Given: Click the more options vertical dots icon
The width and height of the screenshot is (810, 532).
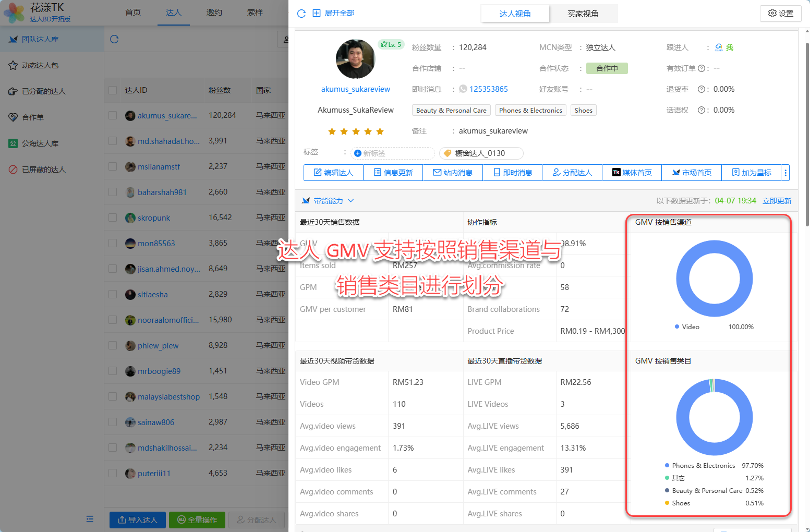Looking at the screenshot, I should (x=785, y=173).
